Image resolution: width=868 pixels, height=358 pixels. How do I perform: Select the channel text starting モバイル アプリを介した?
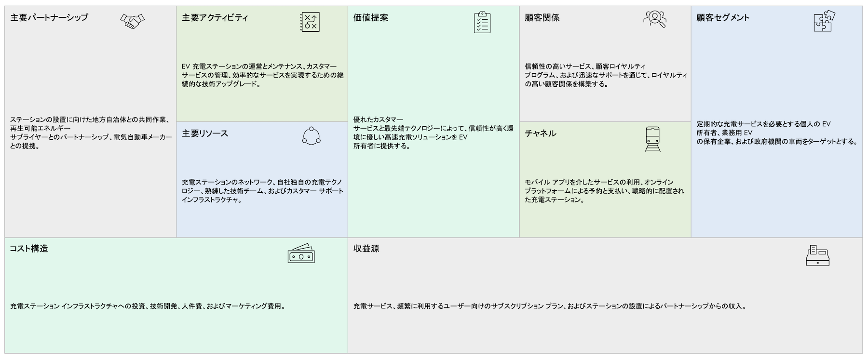pos(605,191)
